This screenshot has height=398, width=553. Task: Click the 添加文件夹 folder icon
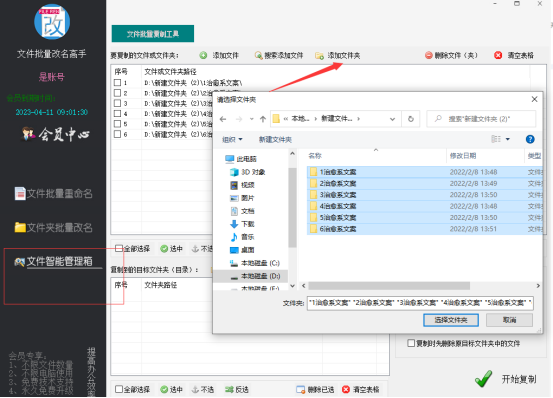320,55
